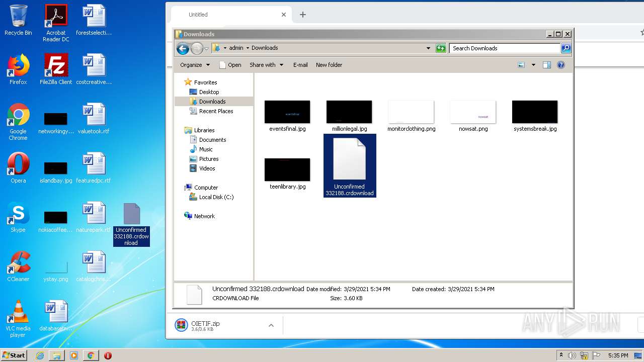Viewport: 644px width, 362px height.
Task: Click the Explorer Back navigation button
Action: point(183,48)
